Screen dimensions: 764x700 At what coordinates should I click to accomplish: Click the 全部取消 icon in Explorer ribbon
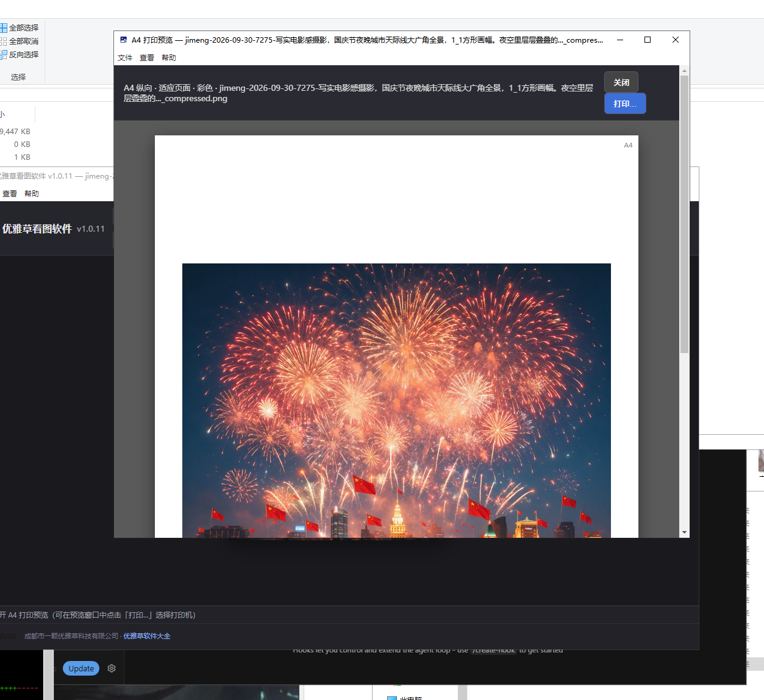[x=4, y=41]
